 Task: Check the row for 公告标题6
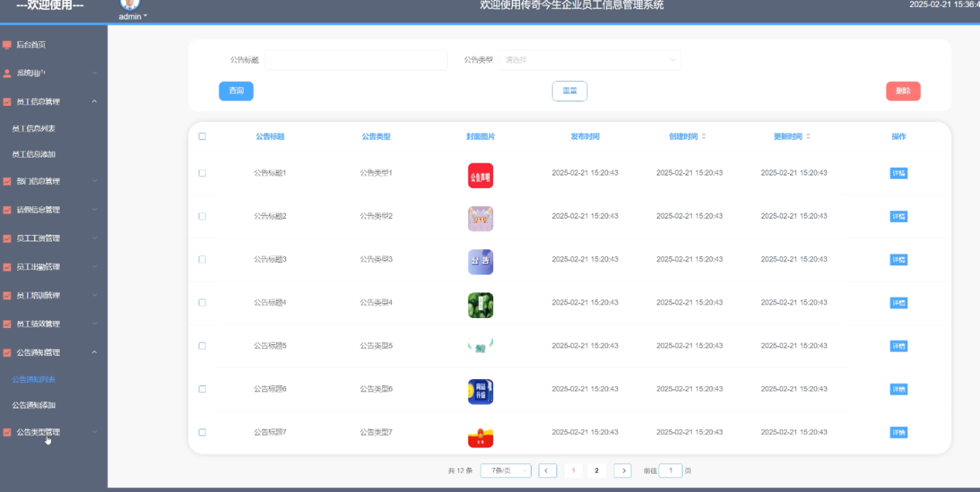(x=202, y=389)
